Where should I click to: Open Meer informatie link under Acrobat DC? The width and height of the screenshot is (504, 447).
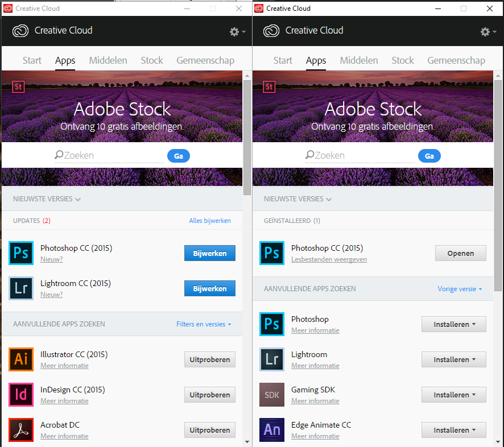coord(64,436)
